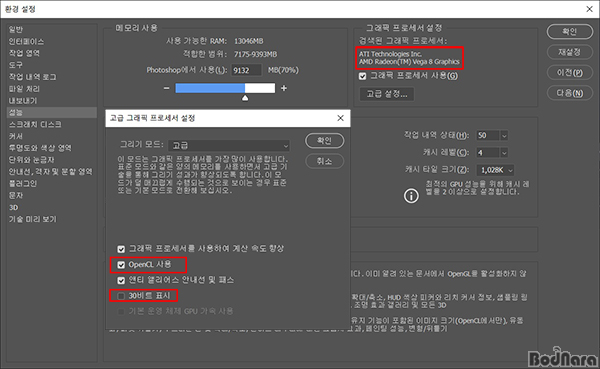Click the memory slider triangle handle
The width and height of the screenshot is (600, 369).
point(245,98)
